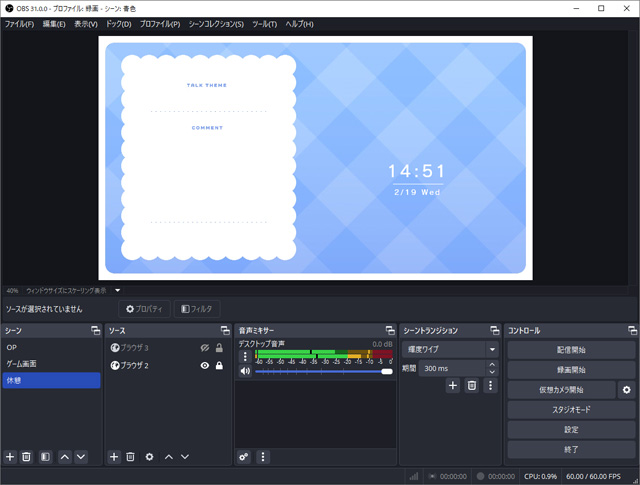Viewport: 640px width, 485px height.
Task: Open desktop audio three-dot options menu
Action: click(x=245, y=356)
